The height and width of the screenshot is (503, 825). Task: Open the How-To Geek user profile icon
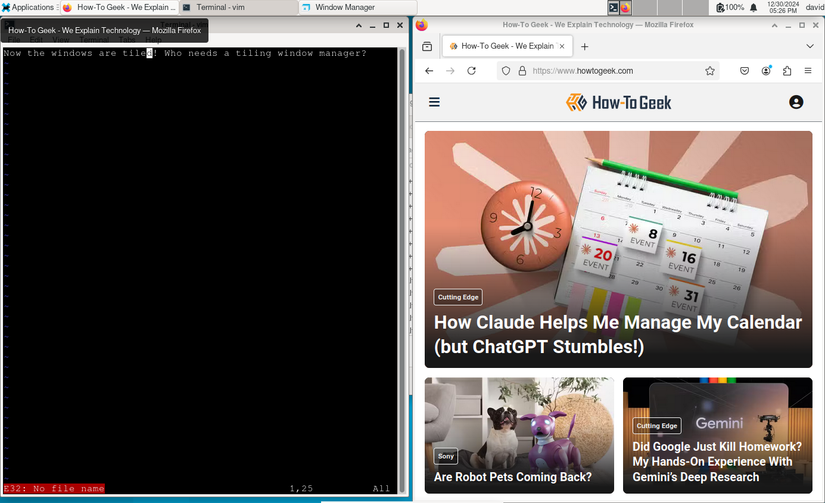click(x=796, y=102)
